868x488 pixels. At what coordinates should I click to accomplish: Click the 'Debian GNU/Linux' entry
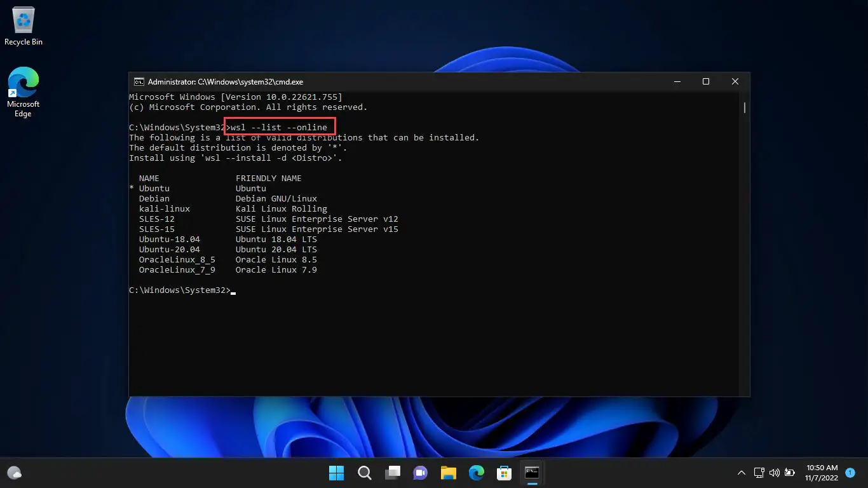coord(276,199)
